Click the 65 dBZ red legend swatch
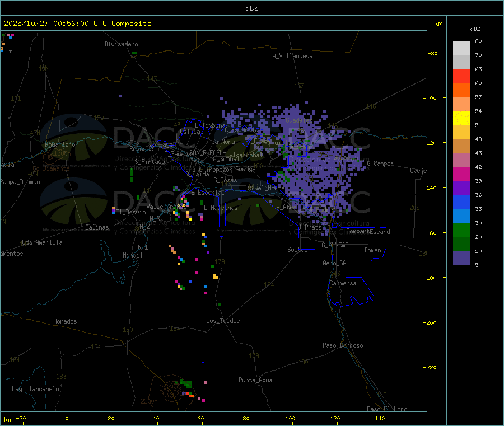Viewport: 504px width, 426px height. tap(461, 76)
